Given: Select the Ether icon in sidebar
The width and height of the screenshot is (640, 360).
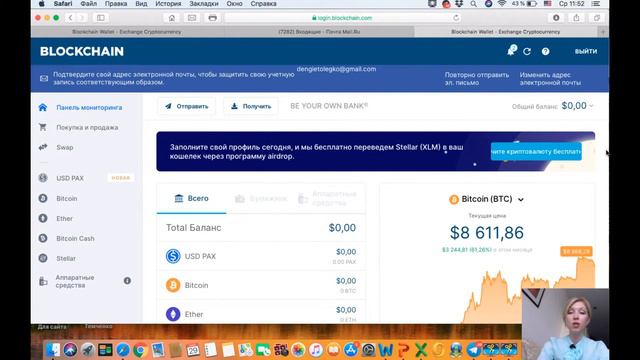Looking at the screenshot, I should point(43,218).
